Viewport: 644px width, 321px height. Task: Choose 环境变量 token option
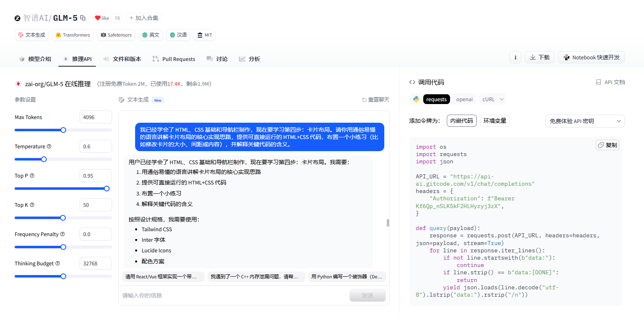coord(495,121)
